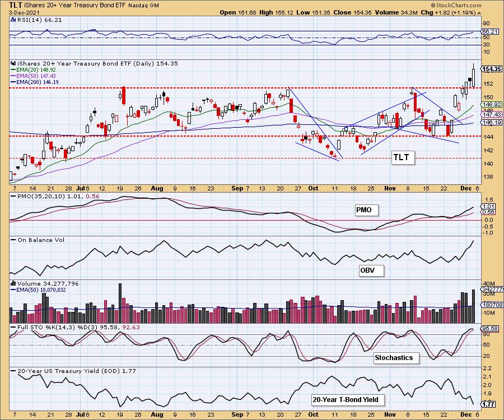
Task: Click the Aug label on the lowest date axis
Action: tap(157, 414)
